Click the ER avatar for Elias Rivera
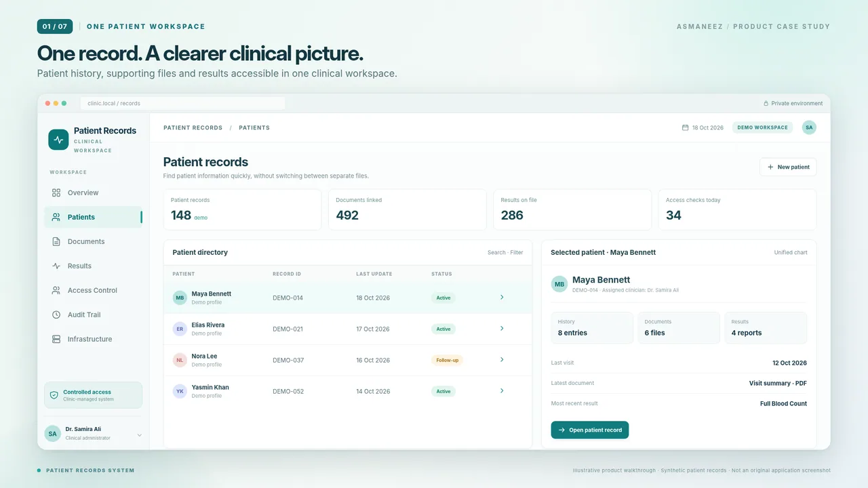 click(x=180, y=329)
